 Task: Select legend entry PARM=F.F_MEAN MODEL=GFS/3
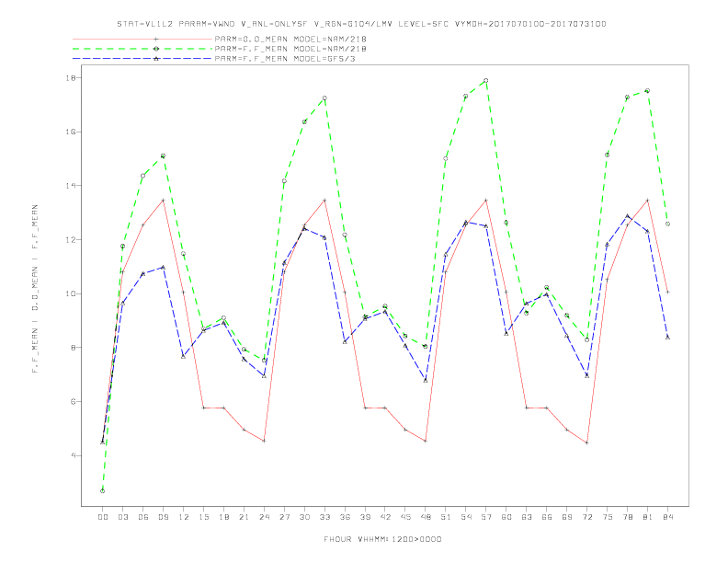tap(285, 59)
